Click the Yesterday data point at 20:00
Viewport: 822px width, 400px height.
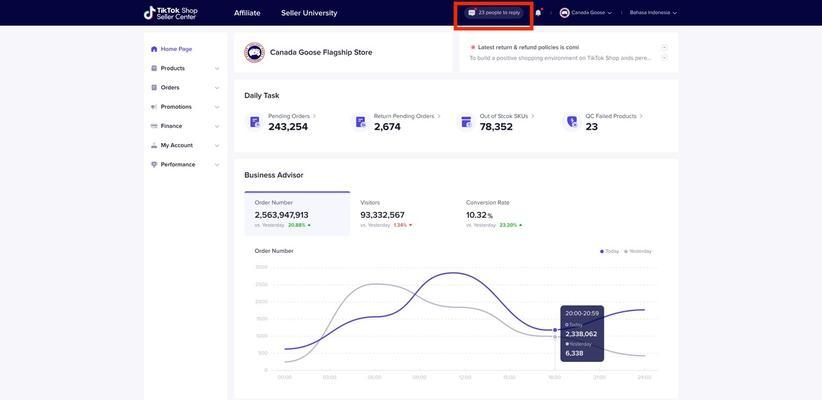coord(555,337)
